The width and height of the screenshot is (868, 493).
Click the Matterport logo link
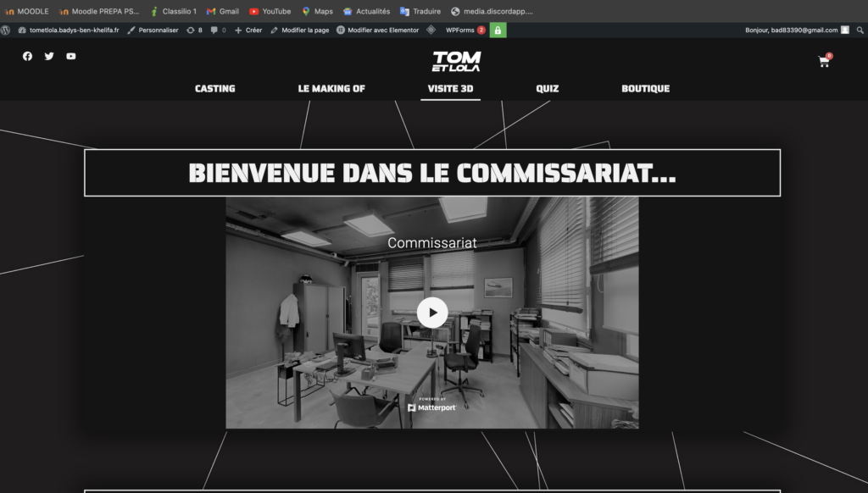tap(432, 407)
